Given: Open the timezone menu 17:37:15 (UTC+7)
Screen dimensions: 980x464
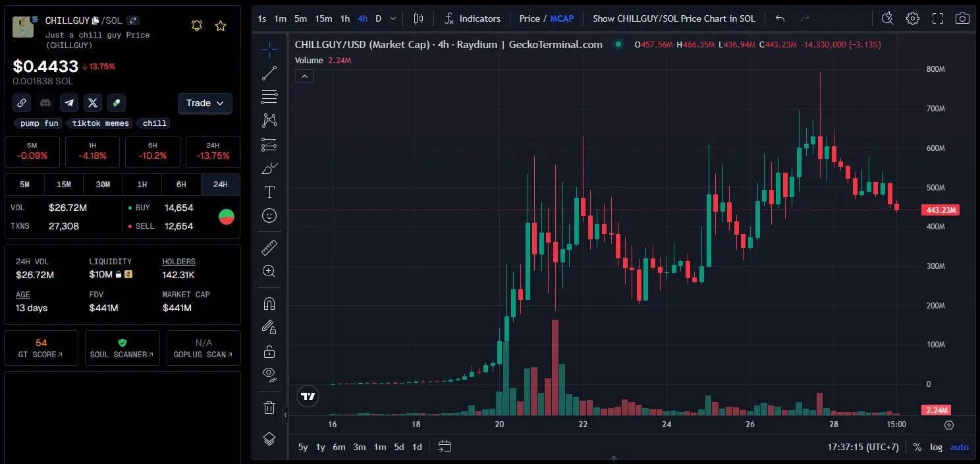Looking at the screenshot, I should pos(863,447).
